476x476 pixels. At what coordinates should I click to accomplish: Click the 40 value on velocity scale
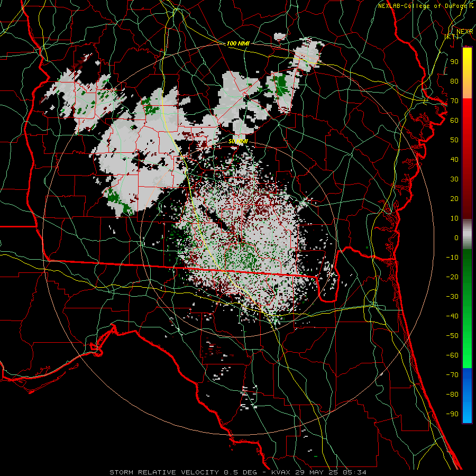[454, 159]
